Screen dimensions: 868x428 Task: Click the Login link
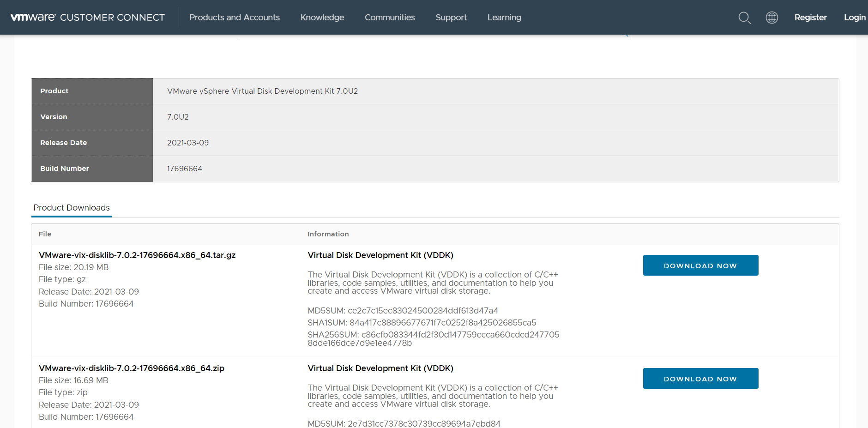pyautogui.click(x=855, y=18)
